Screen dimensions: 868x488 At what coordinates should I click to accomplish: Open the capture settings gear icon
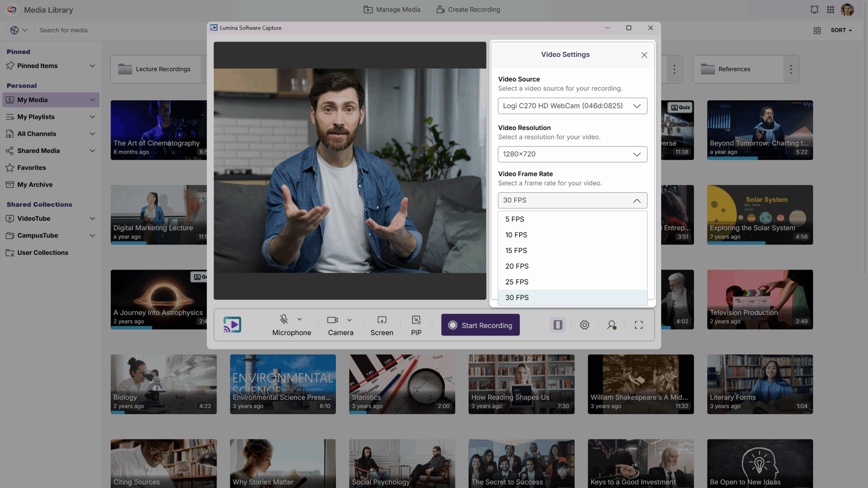click(585, 325)
